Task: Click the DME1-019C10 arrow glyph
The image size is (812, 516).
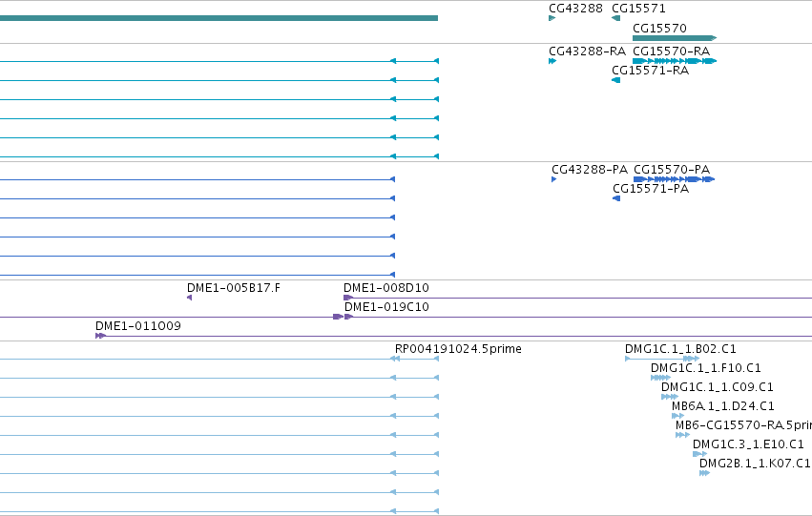Action: tap(348, 317)
